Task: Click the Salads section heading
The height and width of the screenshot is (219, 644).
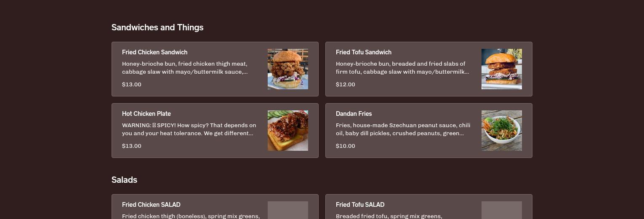Action: 124,180
